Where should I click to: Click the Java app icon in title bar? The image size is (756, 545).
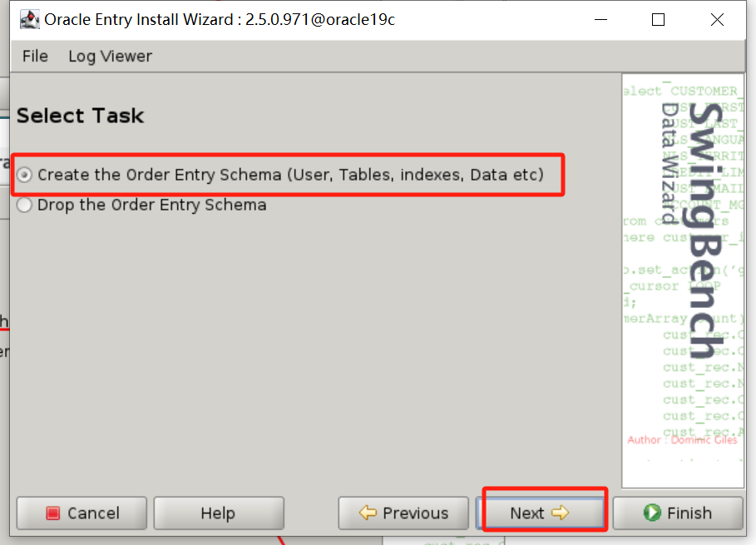click(x=29, y=19)
